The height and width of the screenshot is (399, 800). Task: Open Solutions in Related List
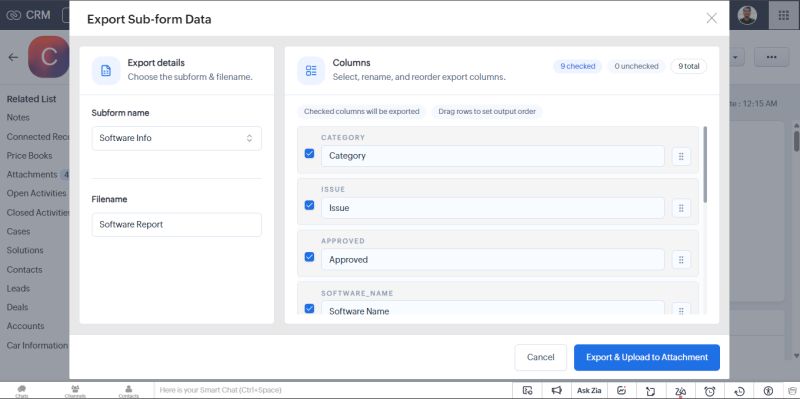(25, 251)
